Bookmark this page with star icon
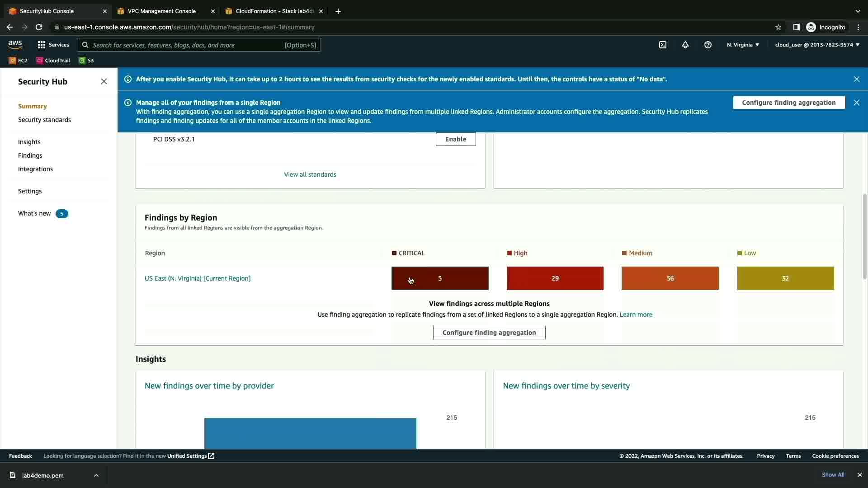The height and width of the screenshot is (488, 868). coord(778,27)
